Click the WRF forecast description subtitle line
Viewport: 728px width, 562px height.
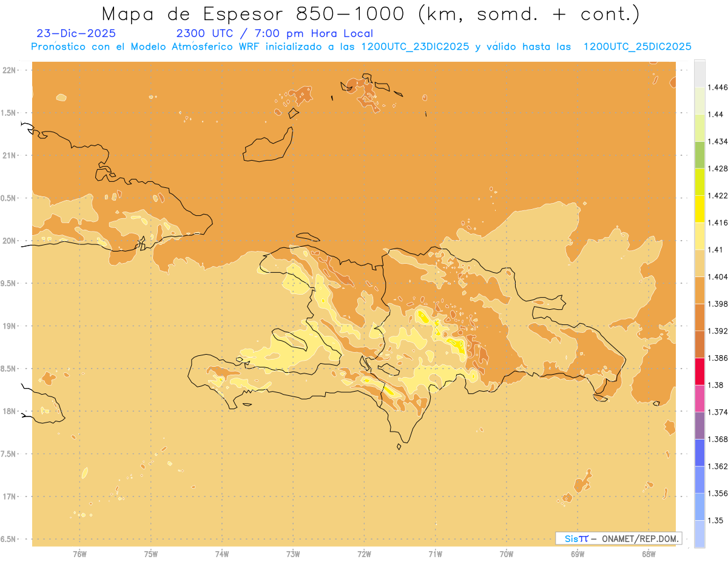(x=361, y=47)
